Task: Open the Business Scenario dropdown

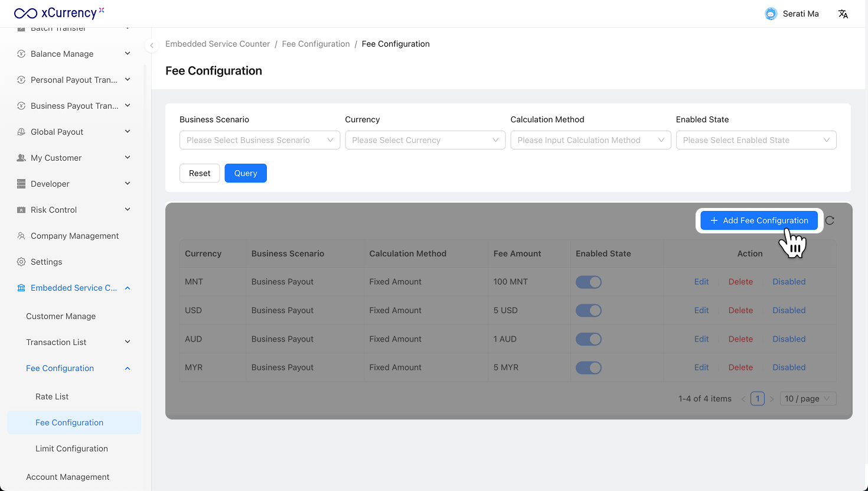Action: click(259, 140)
